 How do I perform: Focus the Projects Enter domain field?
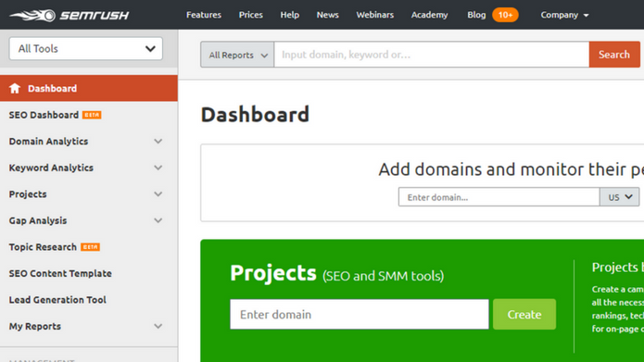[x=360, y=315]
